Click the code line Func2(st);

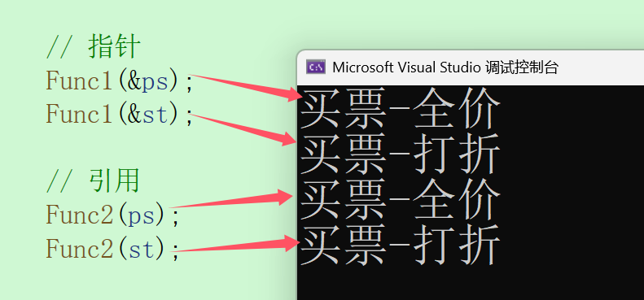112,248
